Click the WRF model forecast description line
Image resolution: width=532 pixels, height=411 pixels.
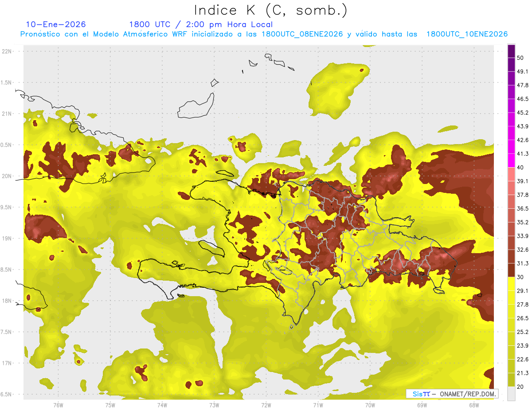point(264,34)
